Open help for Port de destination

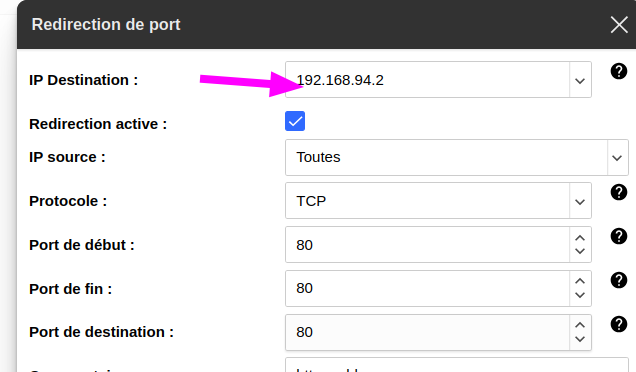(x=619, y=324)
